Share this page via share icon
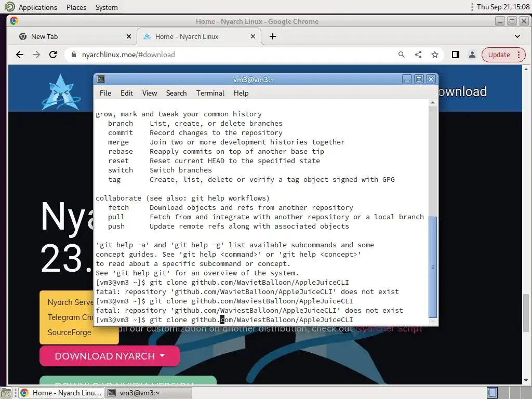 418,55
